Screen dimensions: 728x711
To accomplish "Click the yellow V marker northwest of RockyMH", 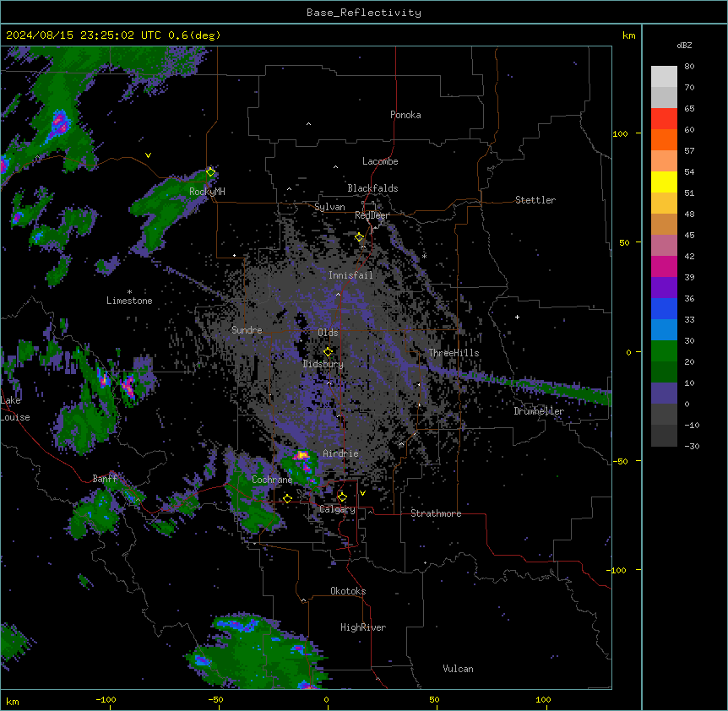I will pyautogui.click(x=148, y=155).
